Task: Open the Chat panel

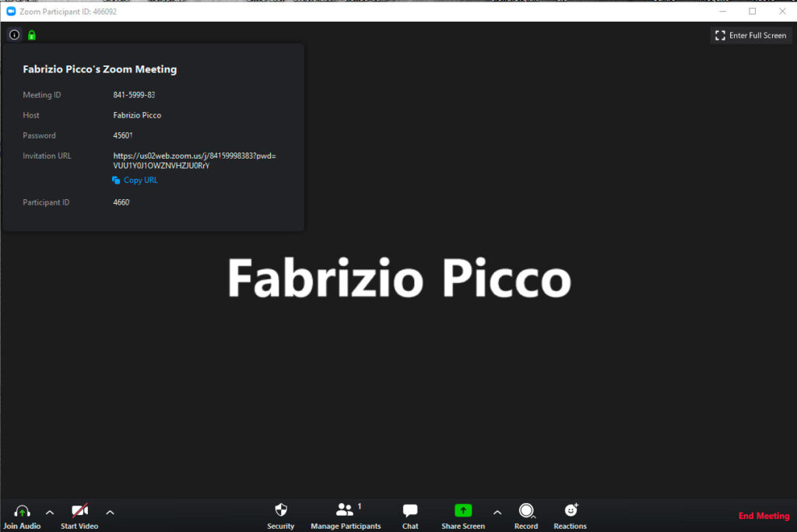Action: [410, 516]
